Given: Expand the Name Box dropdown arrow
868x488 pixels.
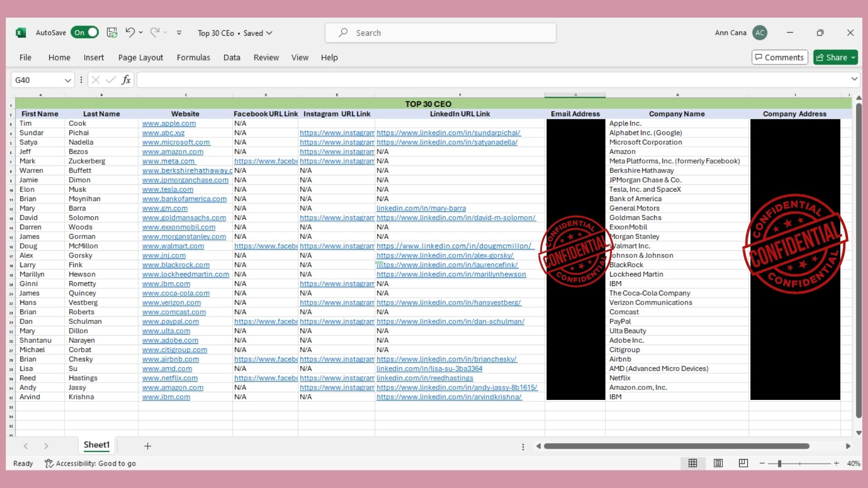Looking at the screenshot, I should [68, 80].
